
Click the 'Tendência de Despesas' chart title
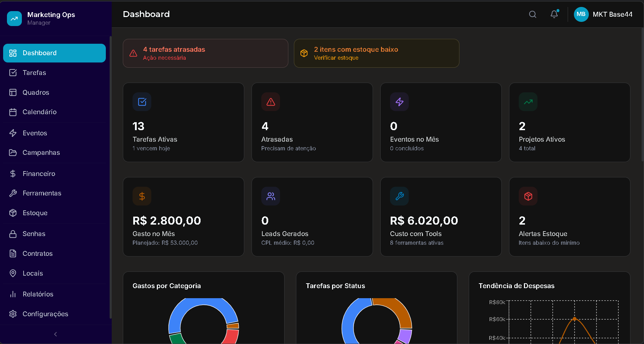tap(517, 286)
